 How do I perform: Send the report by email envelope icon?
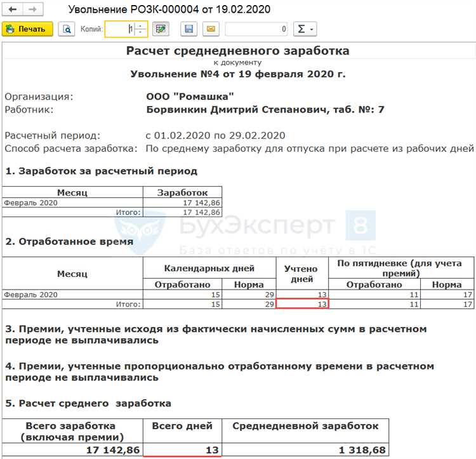coord(211,29)
